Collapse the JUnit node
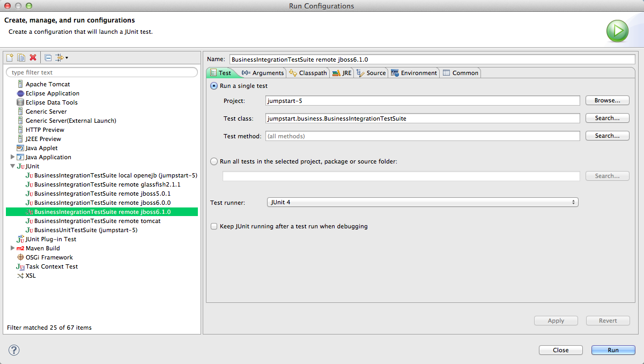 pos(13,166)
